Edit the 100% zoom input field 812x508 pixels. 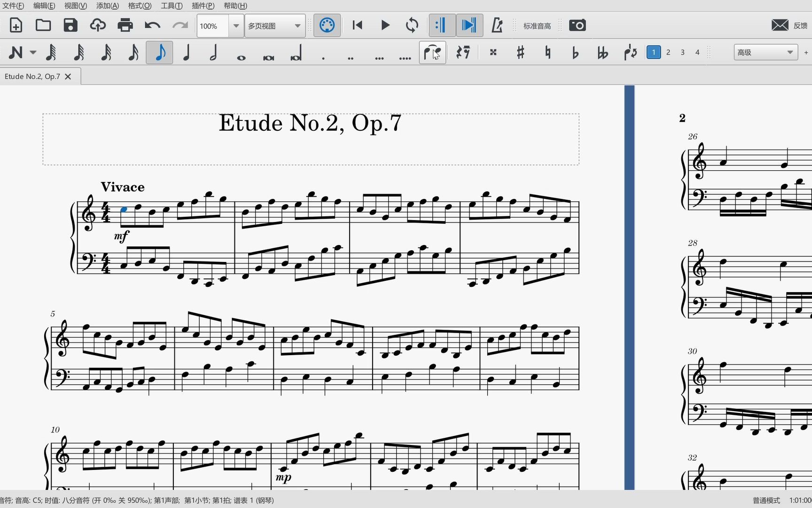tap(213, 26)
